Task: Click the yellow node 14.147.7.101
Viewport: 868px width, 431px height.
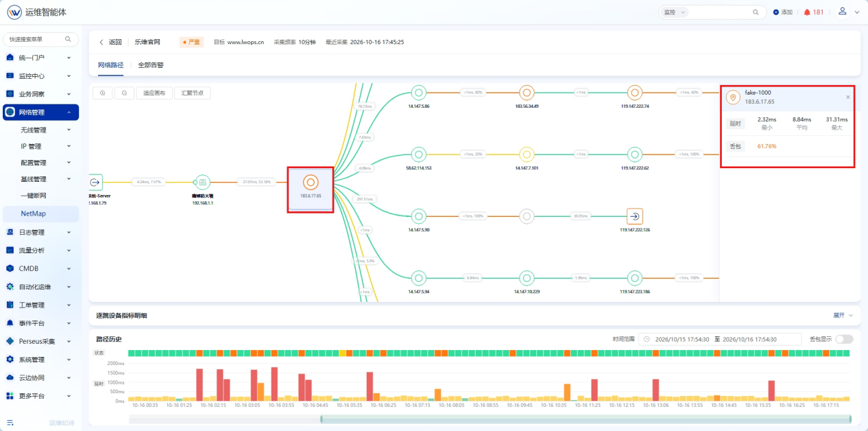Action: (527, 154)
